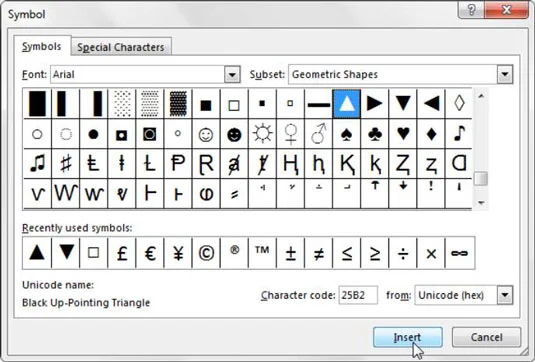Select the spade suit symbol
535x362 pixels.
coord(346,134)
